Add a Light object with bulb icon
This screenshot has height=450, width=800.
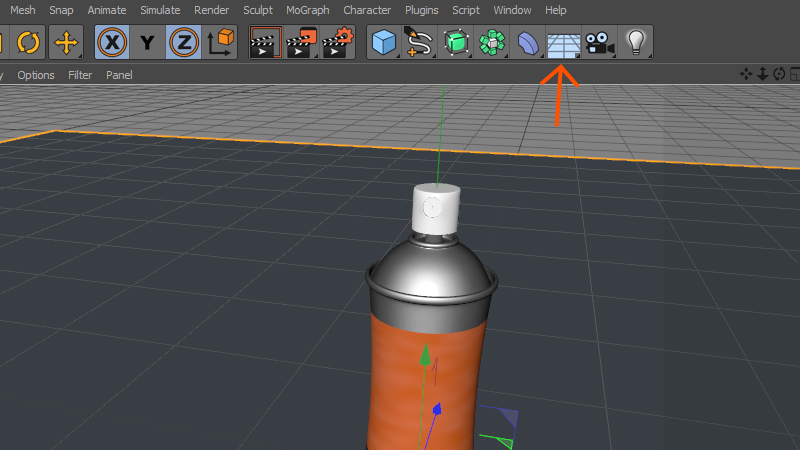click(x=634, y=42)
